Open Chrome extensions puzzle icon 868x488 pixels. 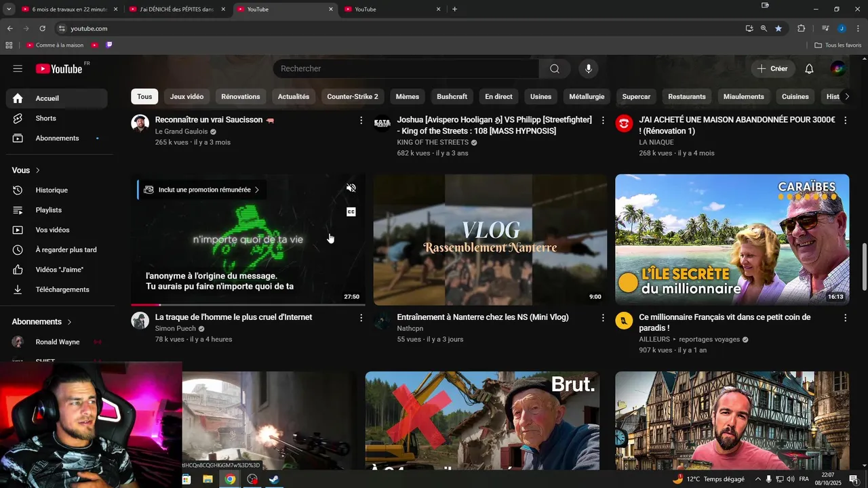coord(801,28)
